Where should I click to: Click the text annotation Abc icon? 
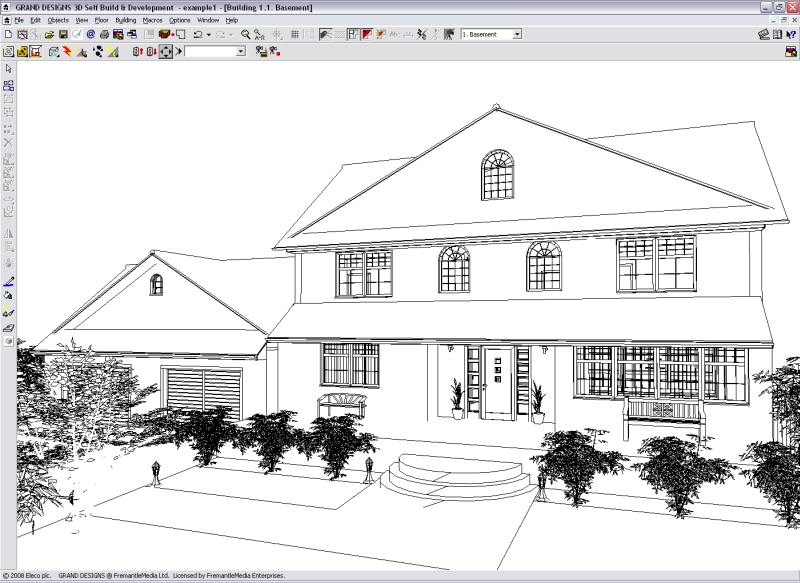tap(396, 34)
